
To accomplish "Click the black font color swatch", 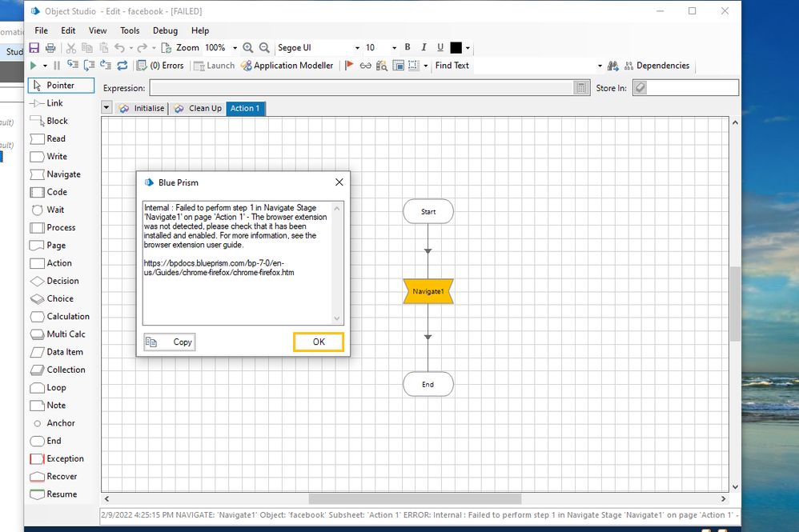I will tap(456, 48).
